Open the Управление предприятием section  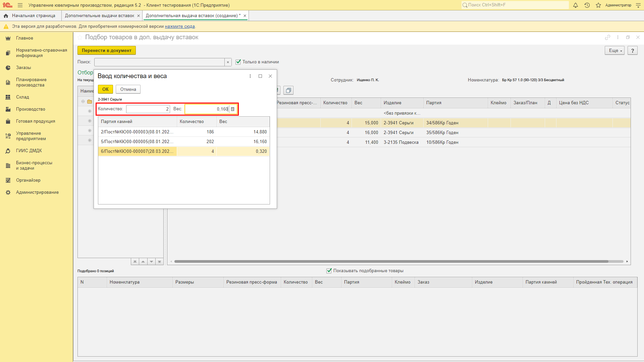coord(37,136)
